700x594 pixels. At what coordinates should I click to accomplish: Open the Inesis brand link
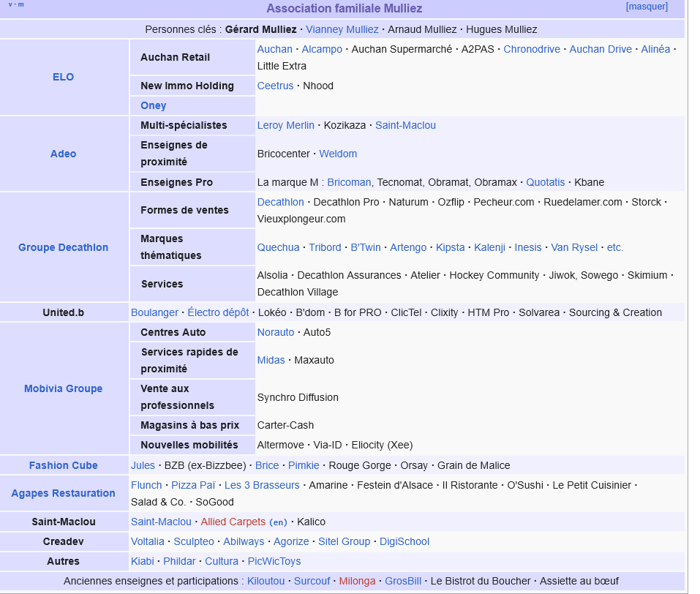pyautogui.click(x=527, y=247)
